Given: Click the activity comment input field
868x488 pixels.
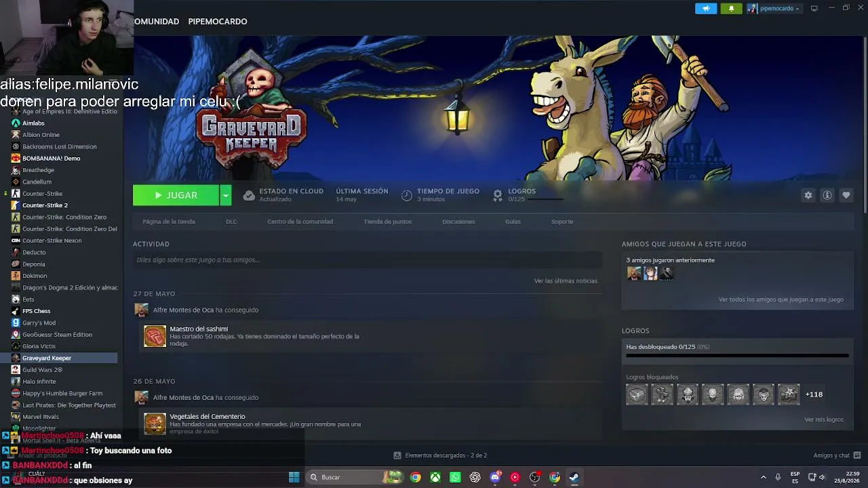Looking at the screenshot, I should coord(368,260).
